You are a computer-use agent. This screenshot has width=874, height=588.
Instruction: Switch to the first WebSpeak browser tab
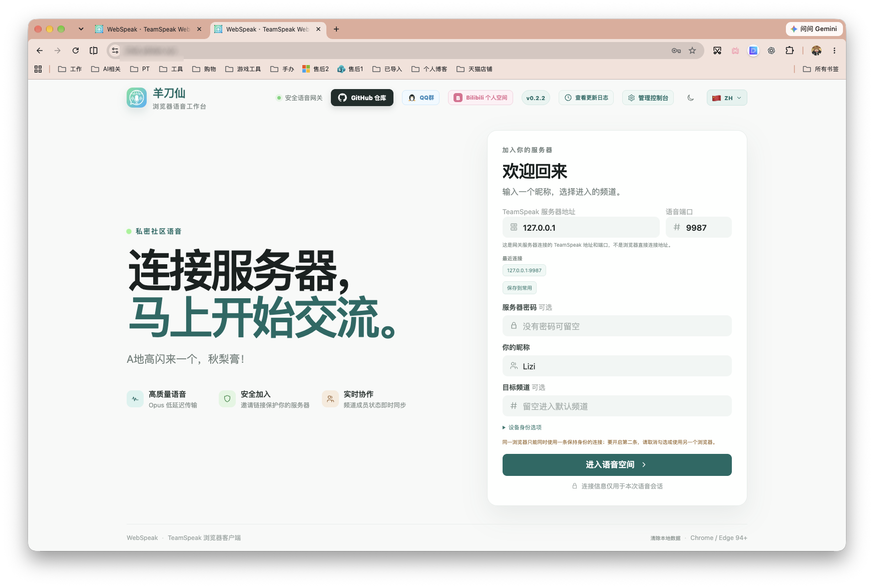tap(148, 29)
